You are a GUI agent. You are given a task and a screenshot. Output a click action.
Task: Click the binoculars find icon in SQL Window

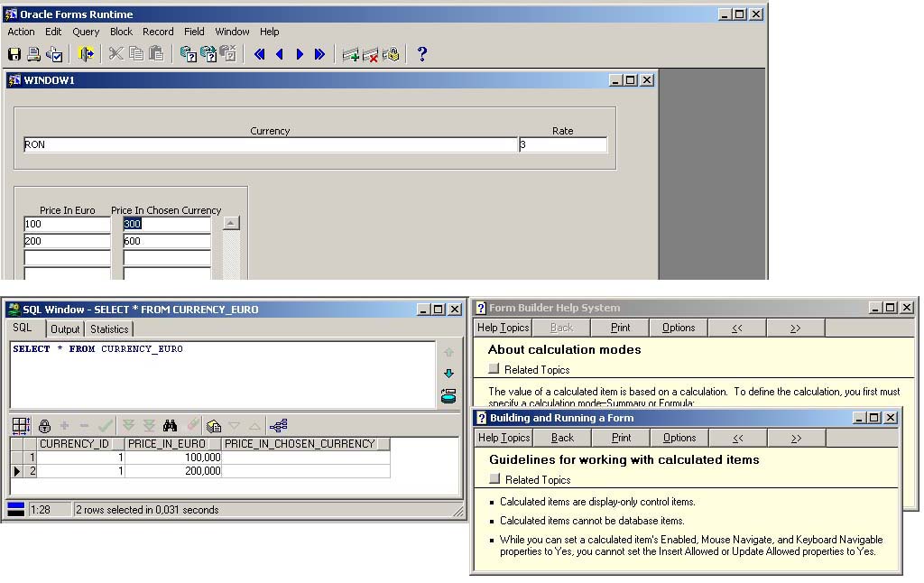(x=170, y=425)
